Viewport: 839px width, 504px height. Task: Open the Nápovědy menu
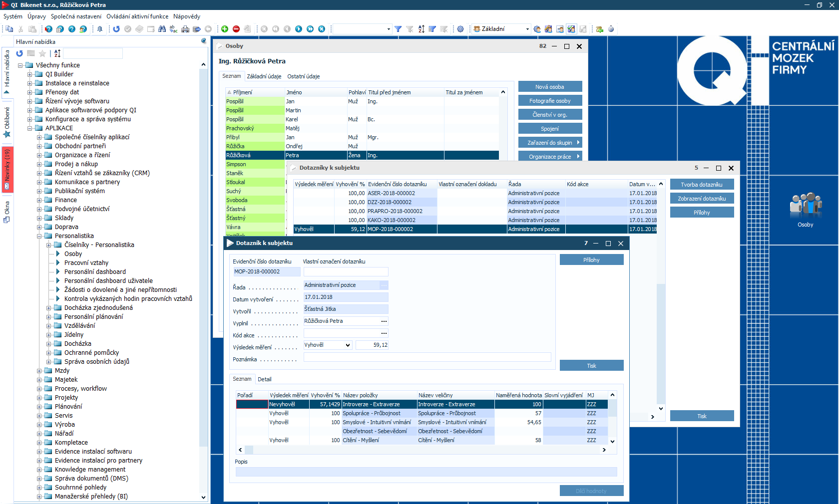(186, 16)
